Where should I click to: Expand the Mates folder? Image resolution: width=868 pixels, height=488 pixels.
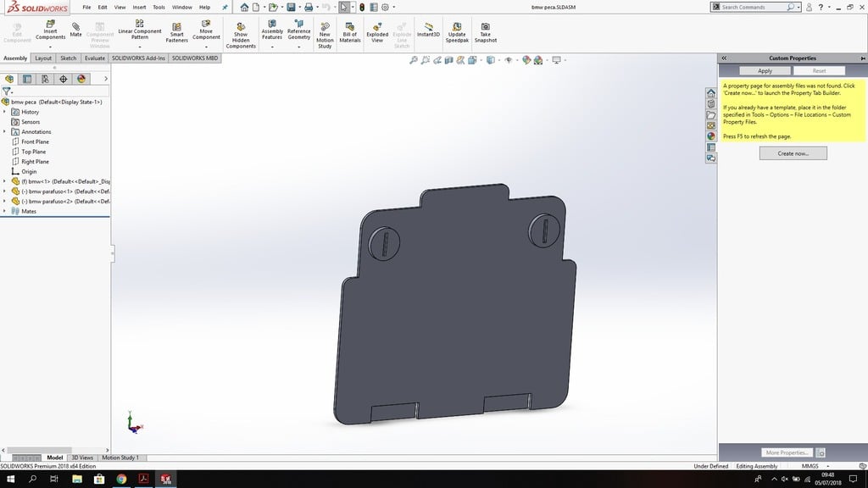[x=4, y=211]
